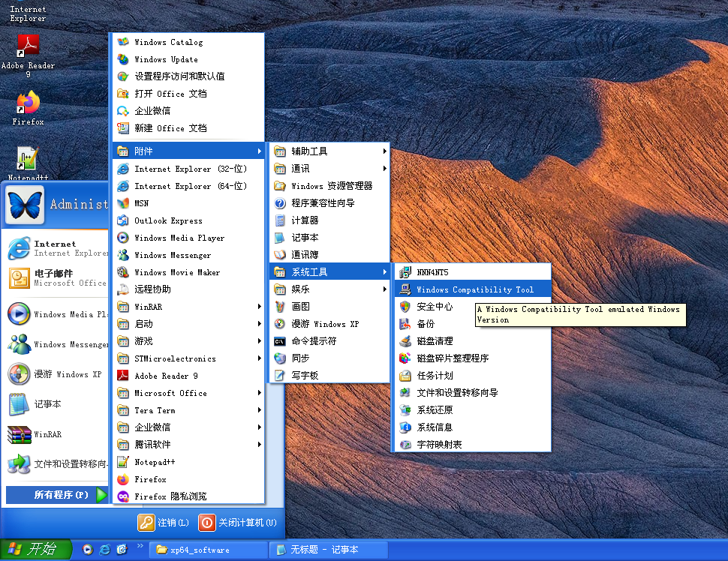Screen dimensions: 728x561
Task: Open the 企业微信 shortcut icon above 新建 Office 文档
Action: pyautogui.click(x=123, y=111)
